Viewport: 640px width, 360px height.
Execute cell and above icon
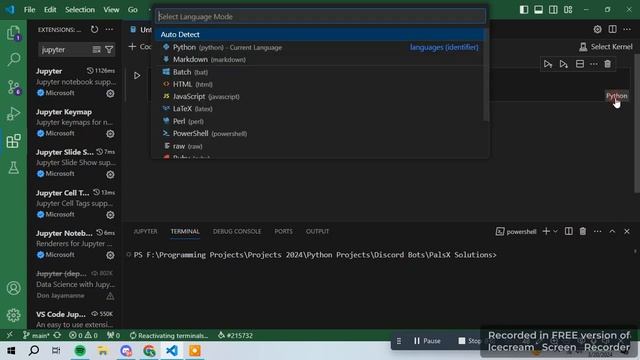(548, 64)
